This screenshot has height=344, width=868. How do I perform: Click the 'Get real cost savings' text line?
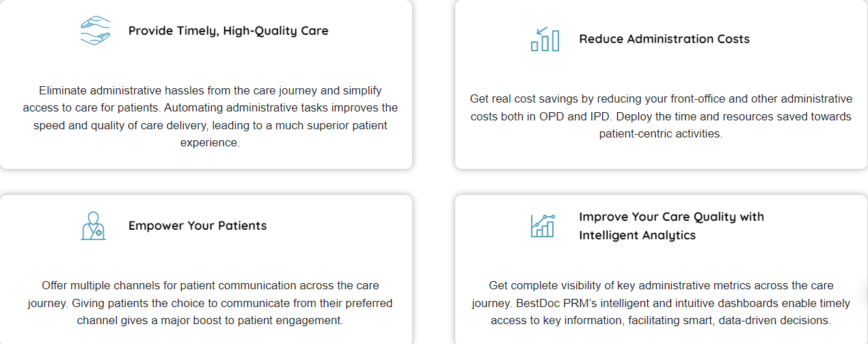[661, 98]
